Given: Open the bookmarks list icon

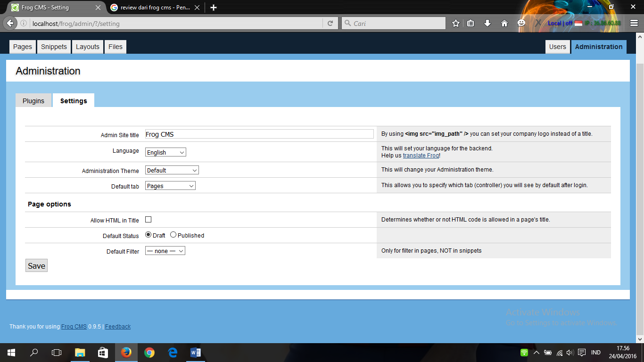Looking at the screenshot, I should point(471,23).
